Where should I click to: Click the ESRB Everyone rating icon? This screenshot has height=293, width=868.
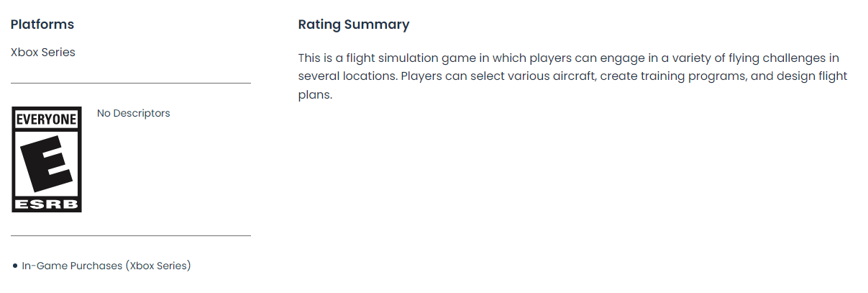click(47, 160)
